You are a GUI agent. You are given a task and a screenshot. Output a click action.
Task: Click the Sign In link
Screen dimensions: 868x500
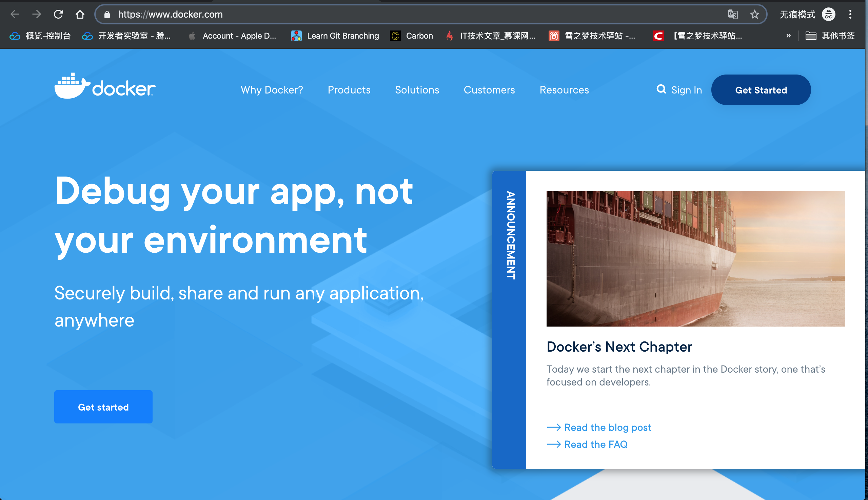point(686,90)
